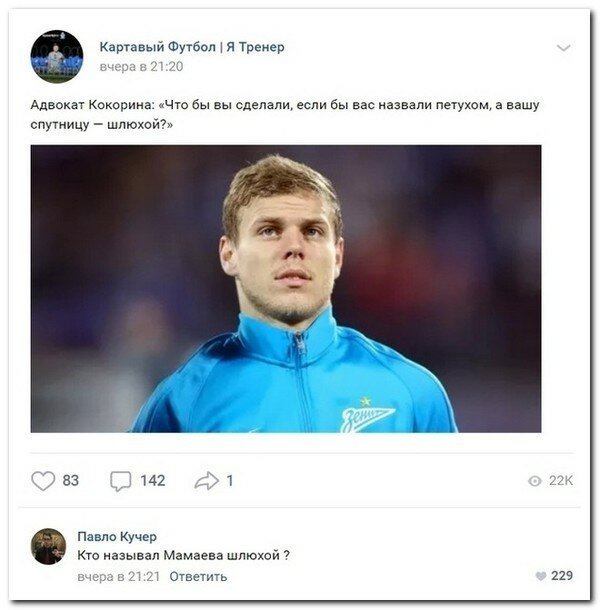Open the Картавый Футбол | Я Тренер group link
Image resolution: width=600 pixels, height=610 pixels.
point(192,47)
